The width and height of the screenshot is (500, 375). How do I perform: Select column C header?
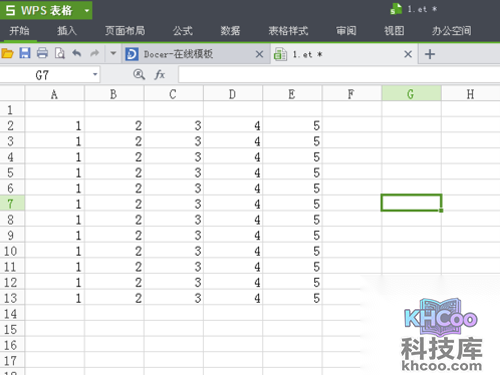pos(173,94)
